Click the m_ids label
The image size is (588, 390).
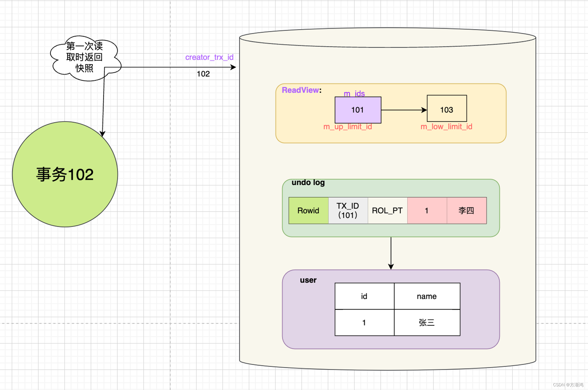pyautogui.click(x=354, y=93)
